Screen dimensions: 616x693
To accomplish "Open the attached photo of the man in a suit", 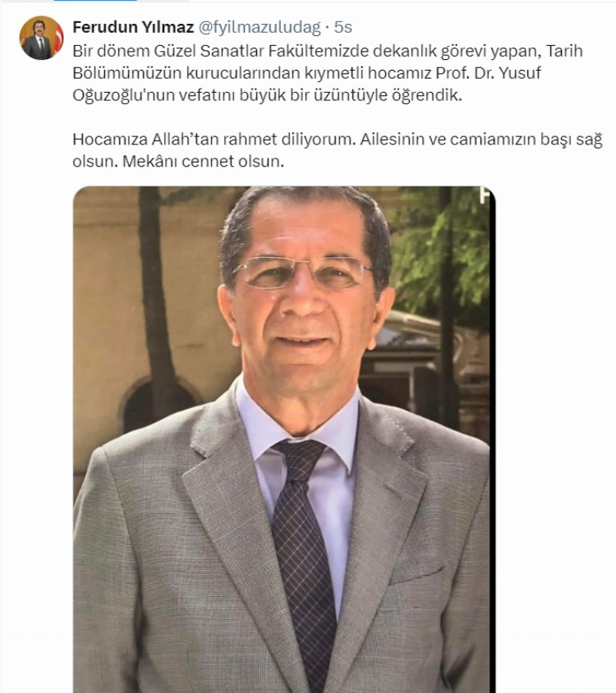I will tap(284, 439).
